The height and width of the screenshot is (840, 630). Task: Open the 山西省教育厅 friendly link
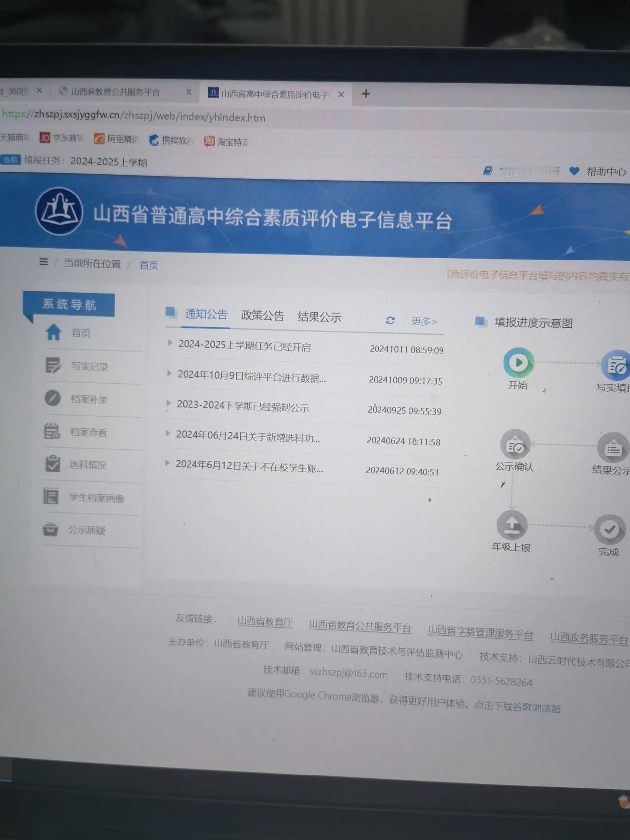(265, 622)
